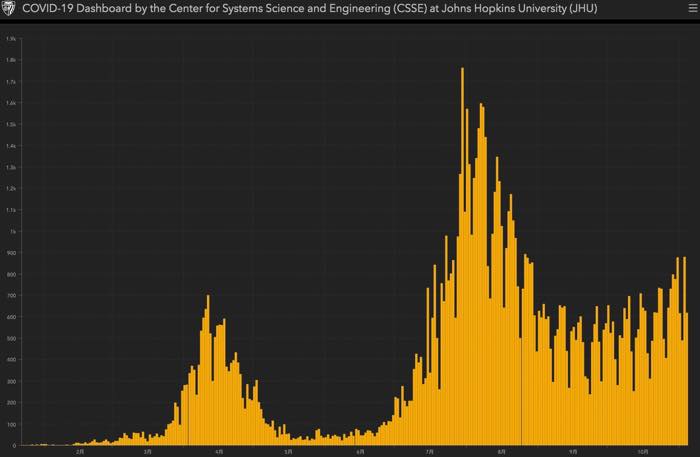The height and width of the screenshot is (457, 700).
Task: Click the '700' y-axis label
Action: tap(12, 295)
